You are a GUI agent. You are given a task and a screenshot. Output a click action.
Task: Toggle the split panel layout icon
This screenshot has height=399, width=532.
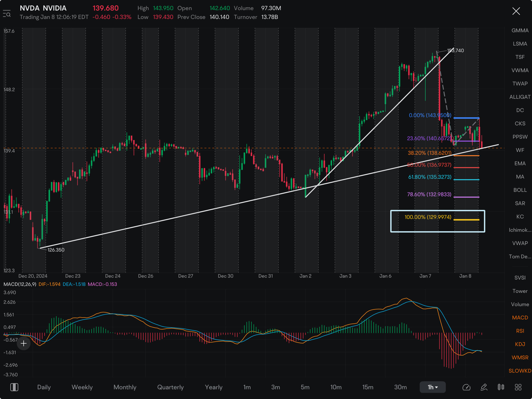pyautogui.click(x=14, y=387)
